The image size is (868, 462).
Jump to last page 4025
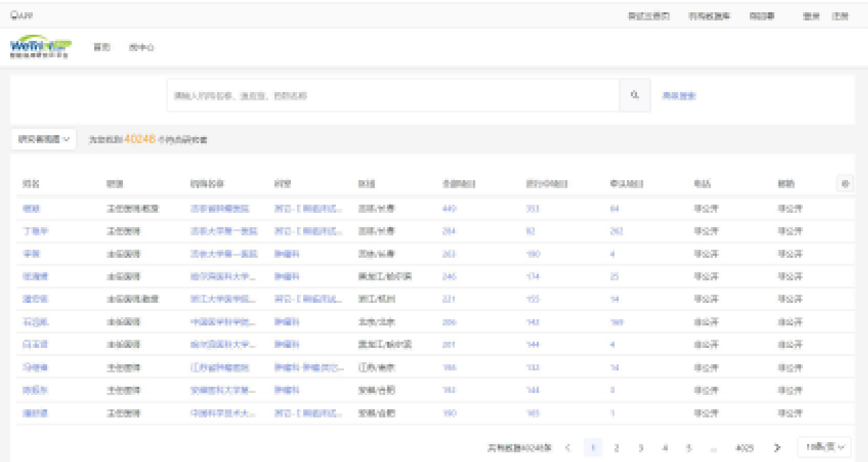pyautogui.click(x=744, y=448)
